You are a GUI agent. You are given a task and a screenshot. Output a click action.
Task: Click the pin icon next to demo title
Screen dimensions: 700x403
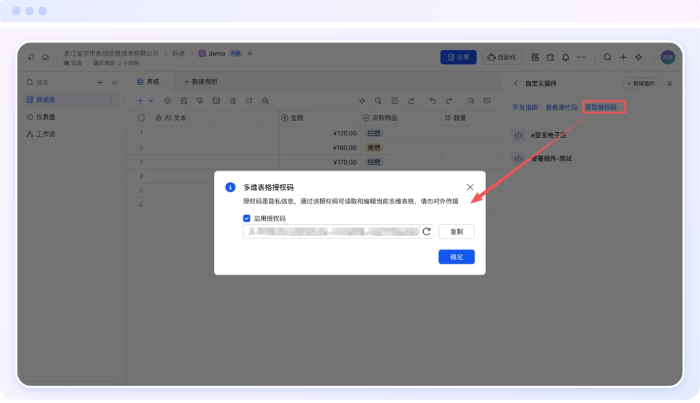point(250,54)
